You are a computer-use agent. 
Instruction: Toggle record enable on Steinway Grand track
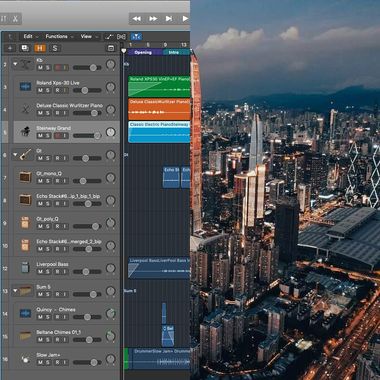[57, 136]
